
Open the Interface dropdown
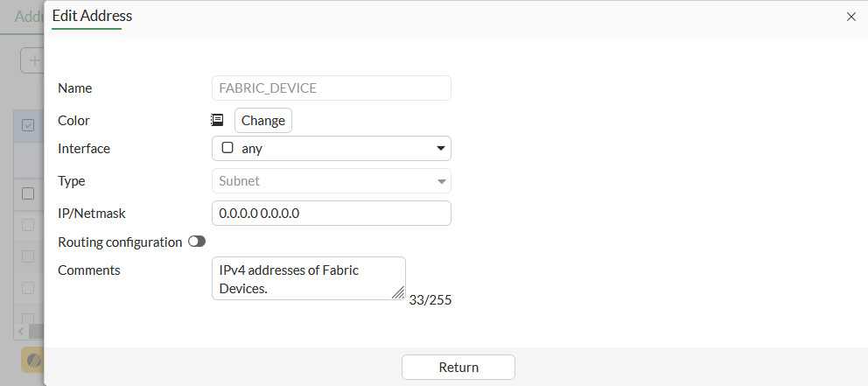(331, 149)
